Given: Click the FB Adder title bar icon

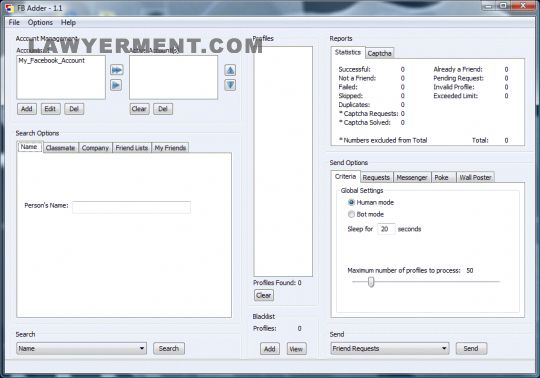Looking at the screenshot, I should point(9,8).
